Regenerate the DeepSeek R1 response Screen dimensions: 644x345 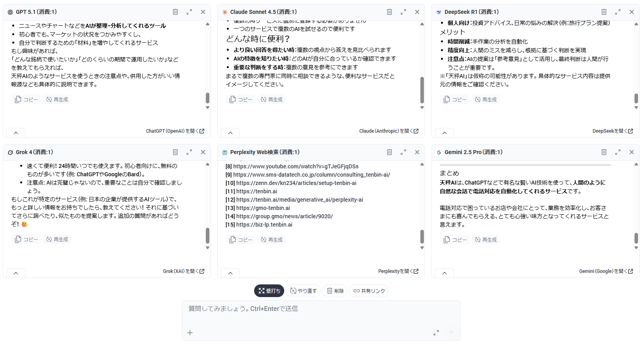pyautogui.click(x=486, y=99)
